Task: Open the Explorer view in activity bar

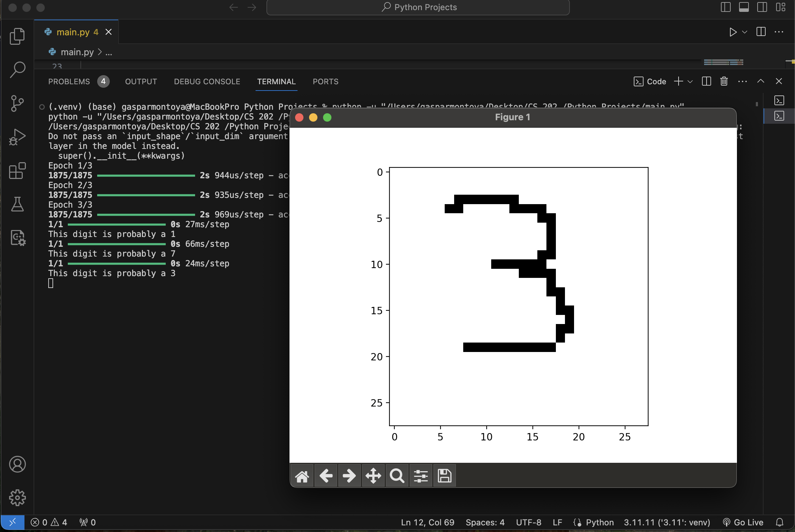Action: (x=17, y=36)
